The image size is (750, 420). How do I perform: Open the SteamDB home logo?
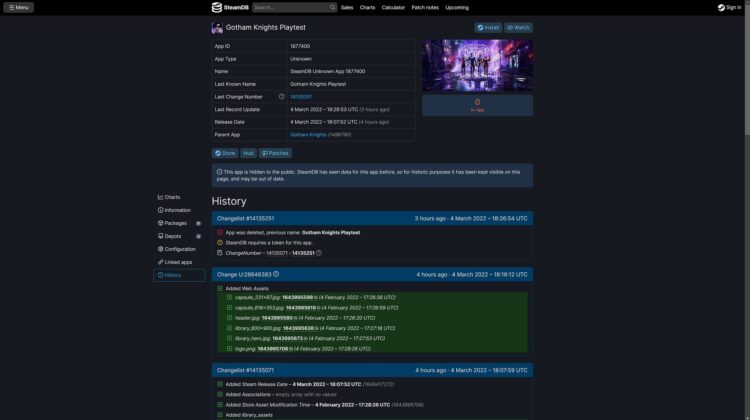(x=230, y=7)
